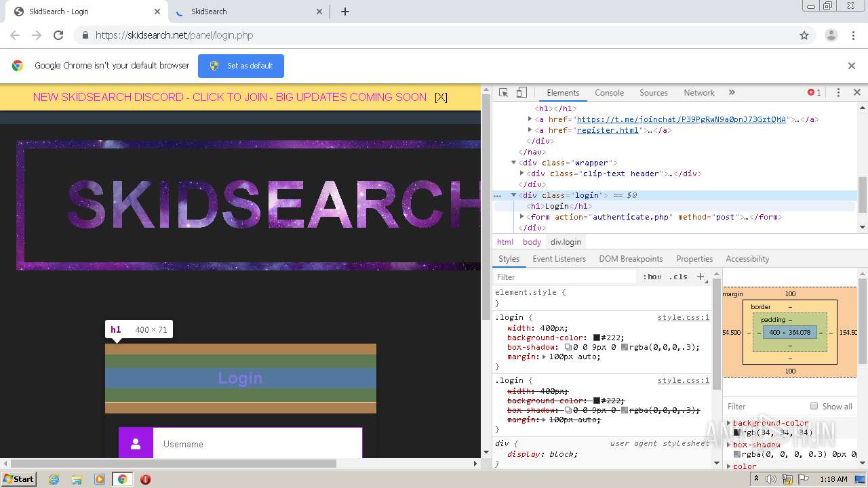The width and height of the screenshot is (868, 488).
Task: Focus the Styles filter input
Action: pos(566,277)
